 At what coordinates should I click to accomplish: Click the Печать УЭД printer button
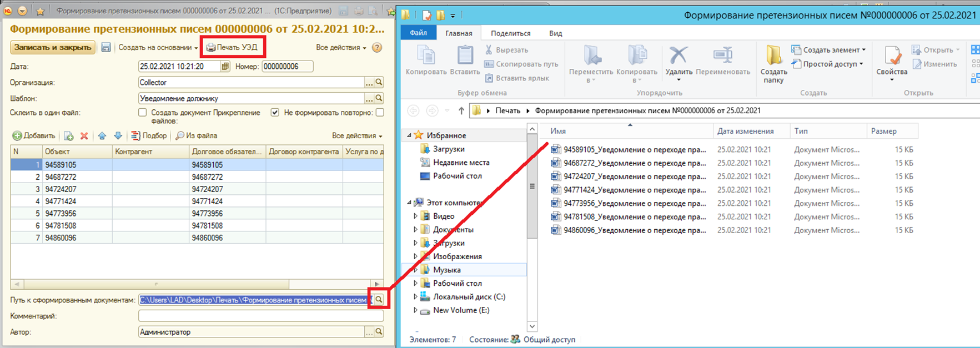click(x=232, y=48)
